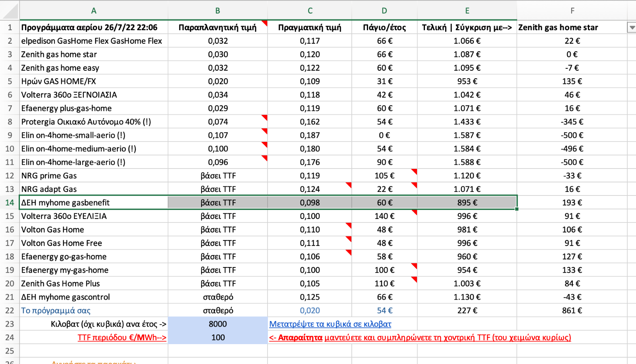Select column C header

tap(310, 11)
